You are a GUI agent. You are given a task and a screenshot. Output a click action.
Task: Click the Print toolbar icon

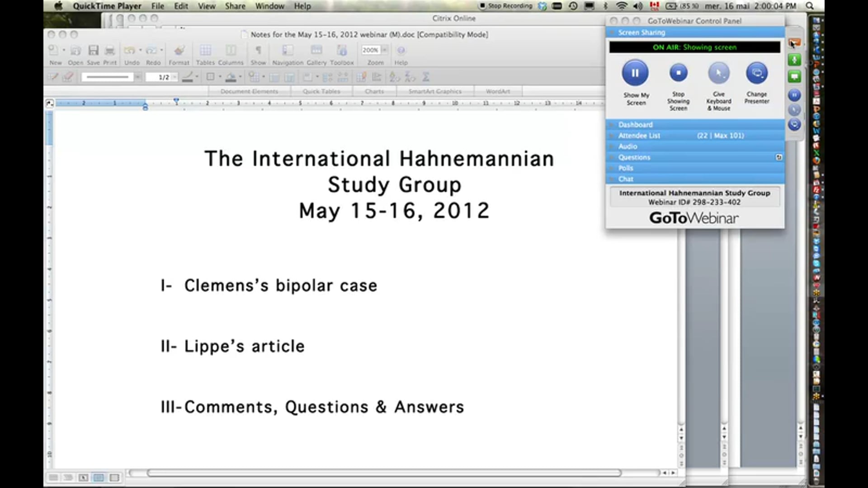tap(109, 51)
